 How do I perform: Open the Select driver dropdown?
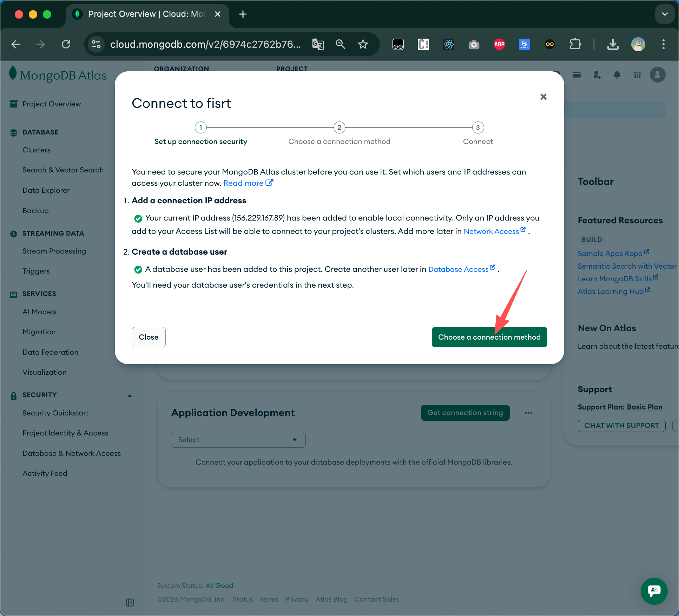click(238, 440)
